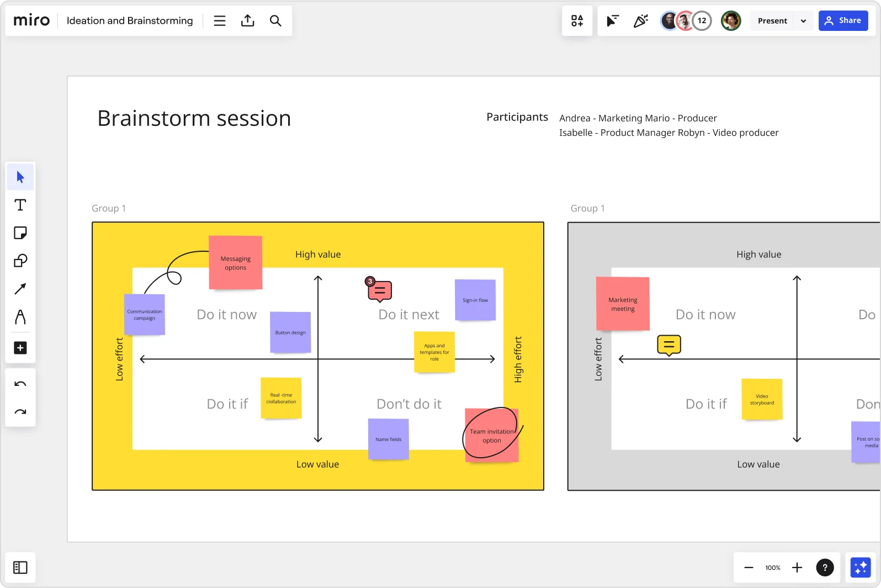
Task: Pick the Pen drawing tool
Action: click(x=20, y=317)
